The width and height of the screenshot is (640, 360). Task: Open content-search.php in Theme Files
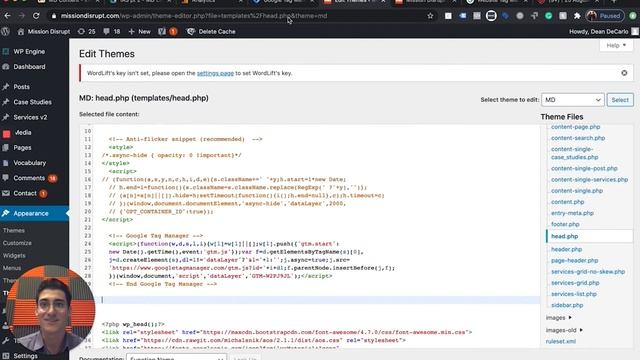tap(578, 138)
